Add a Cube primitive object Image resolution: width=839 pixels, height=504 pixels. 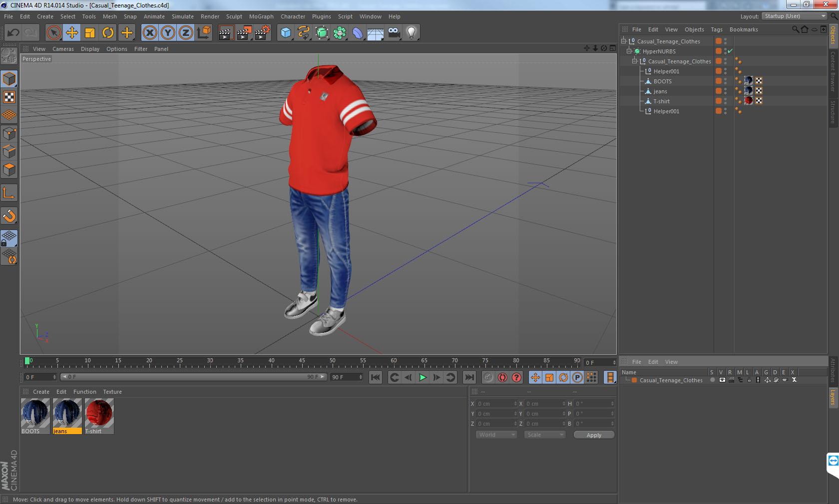285,33
